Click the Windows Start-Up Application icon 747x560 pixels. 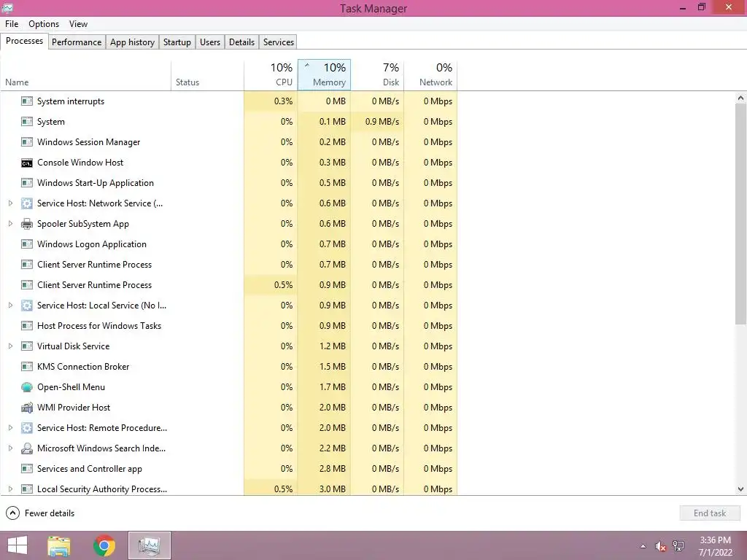click(27, 183)
